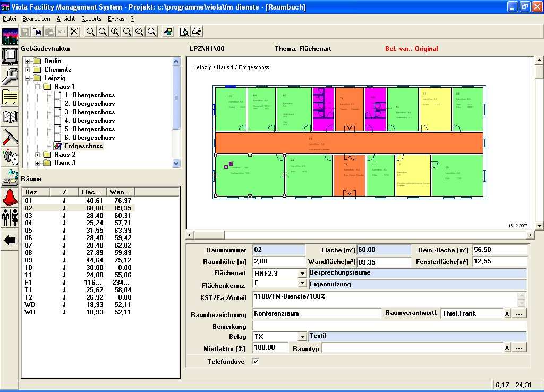The height and width of the screenshot is (392, 544).
Task: Toggle the Telefondose checkbox
Action: tap(256, 362)
